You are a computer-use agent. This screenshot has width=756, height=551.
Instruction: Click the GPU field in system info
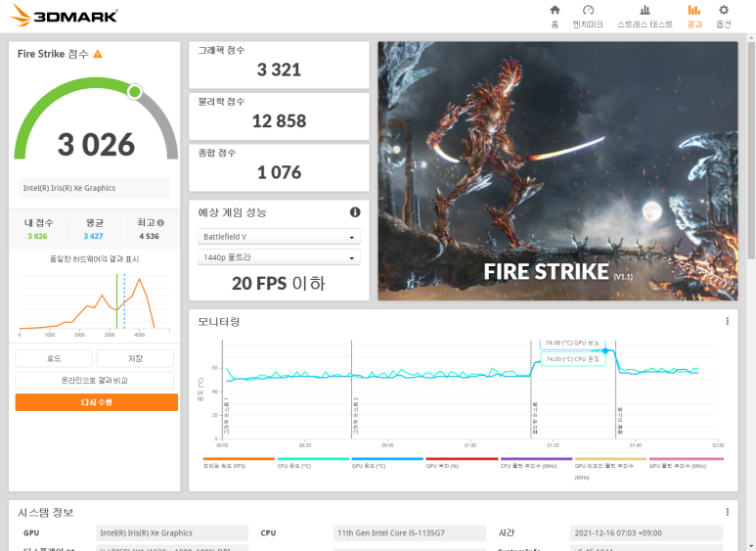click(x=172, y=533)
